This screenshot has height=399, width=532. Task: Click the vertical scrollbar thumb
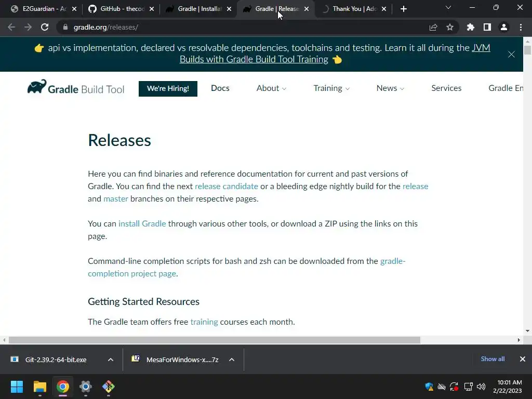(527, 50)
